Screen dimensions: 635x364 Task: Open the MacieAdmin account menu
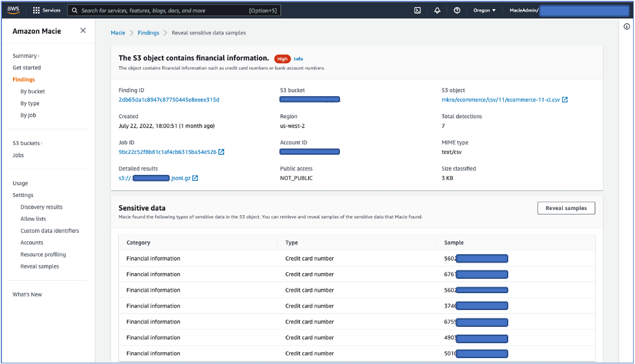[569, 10]
